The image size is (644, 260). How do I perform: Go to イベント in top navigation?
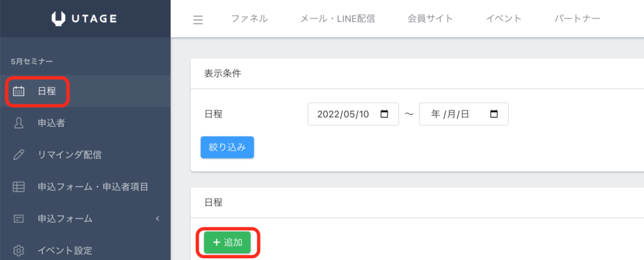pos(504,19)
